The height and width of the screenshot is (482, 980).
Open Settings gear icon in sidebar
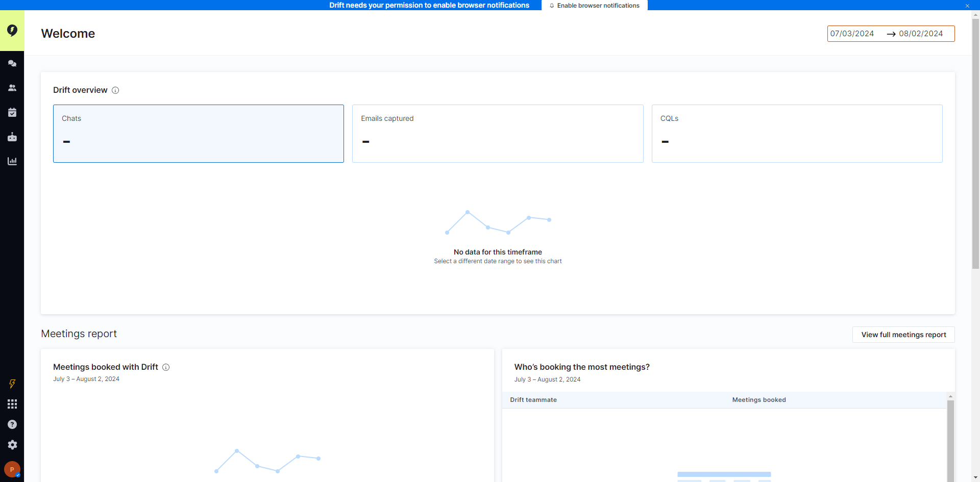coord(12,445)
